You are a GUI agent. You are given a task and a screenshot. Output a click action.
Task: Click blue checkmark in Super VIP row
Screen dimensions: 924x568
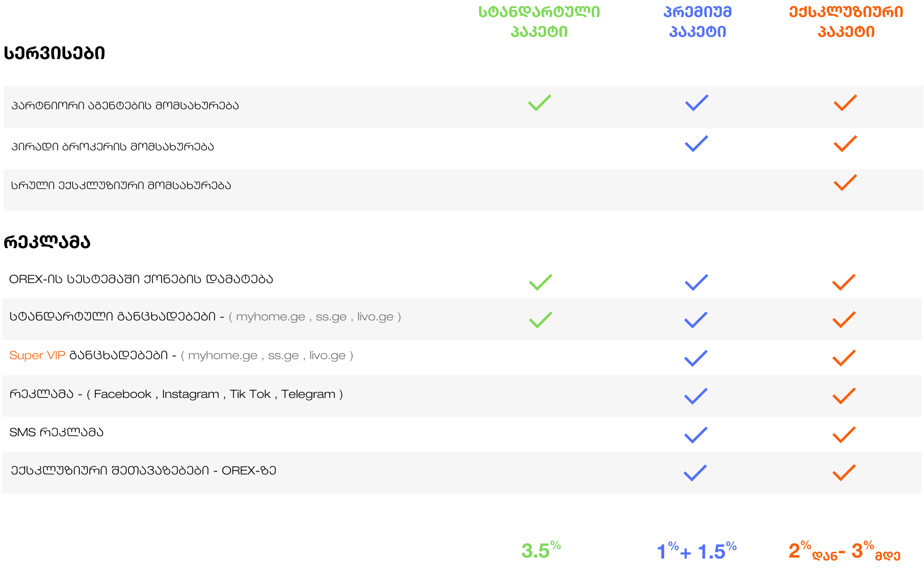tap(696, 358)
